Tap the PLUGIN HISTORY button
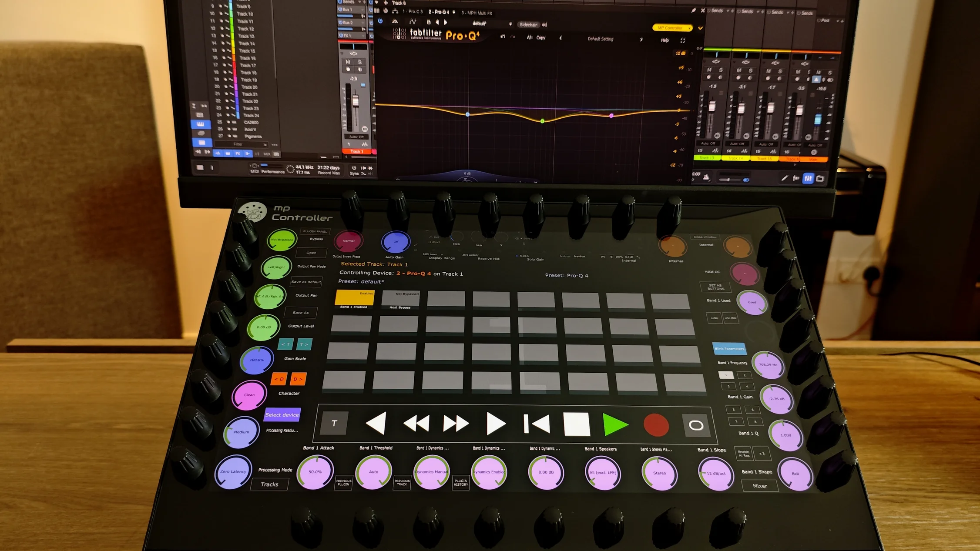This screenshot has height=551, width=980. click(461, 483)
